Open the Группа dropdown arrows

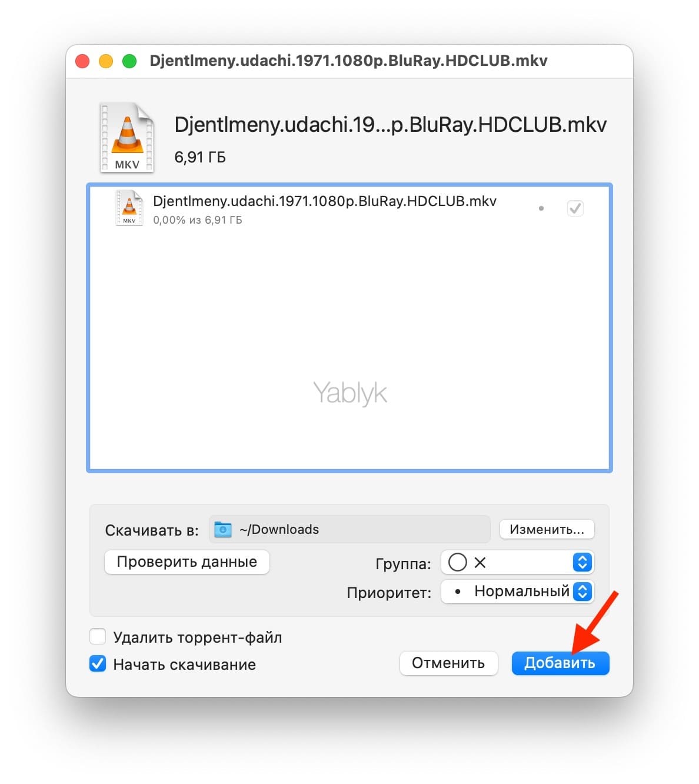point(582,562)
